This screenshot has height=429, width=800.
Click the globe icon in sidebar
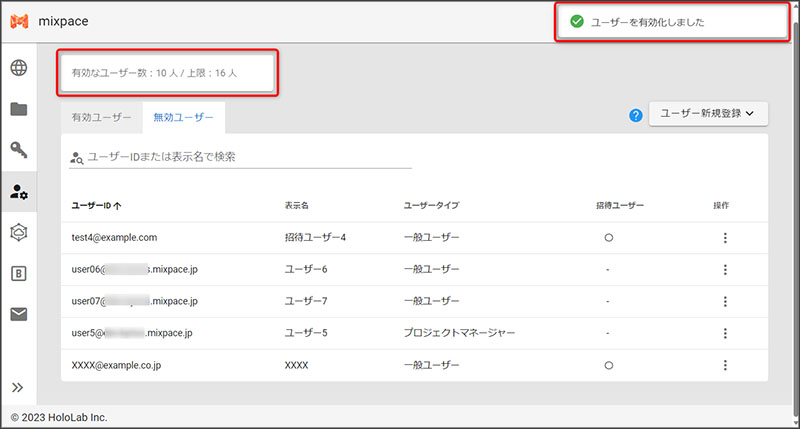(19, 68)
